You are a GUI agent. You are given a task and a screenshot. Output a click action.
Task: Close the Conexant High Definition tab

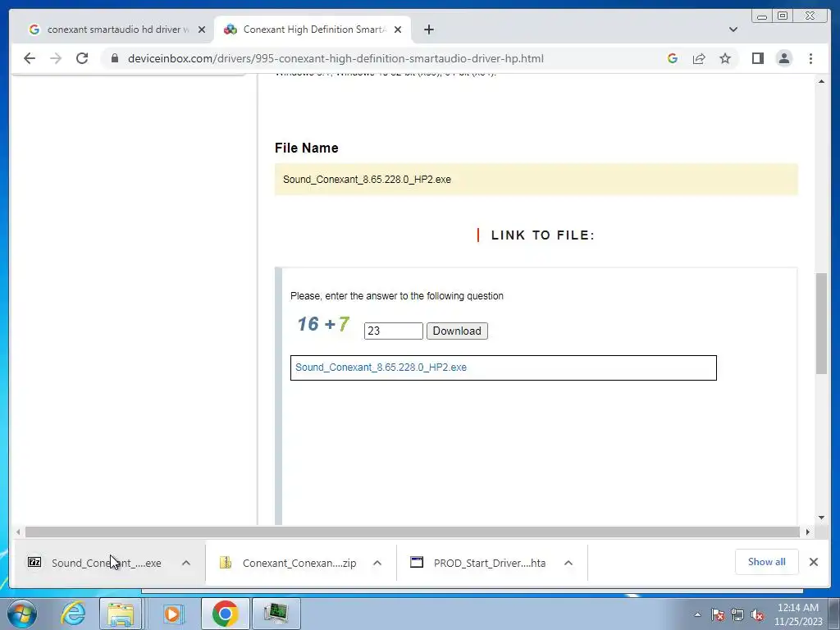[398, 30]
